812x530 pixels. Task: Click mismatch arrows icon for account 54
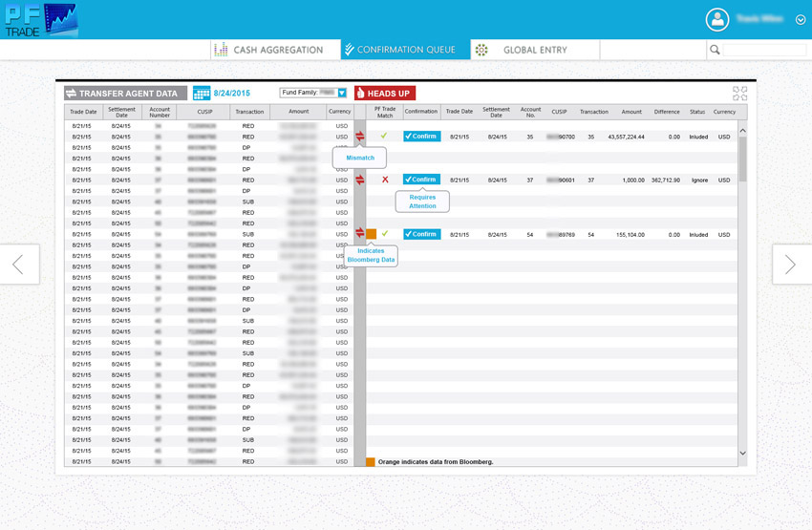click(360, 233)
